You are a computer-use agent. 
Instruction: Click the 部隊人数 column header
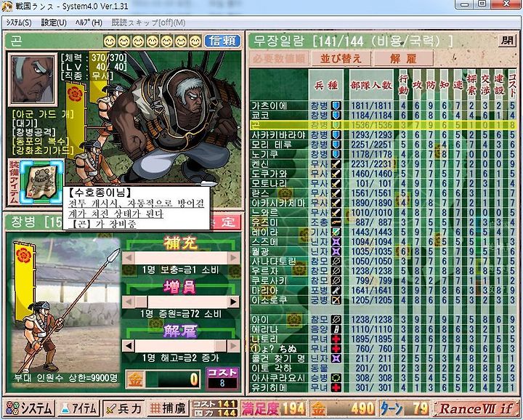click(x=371, y=85)
